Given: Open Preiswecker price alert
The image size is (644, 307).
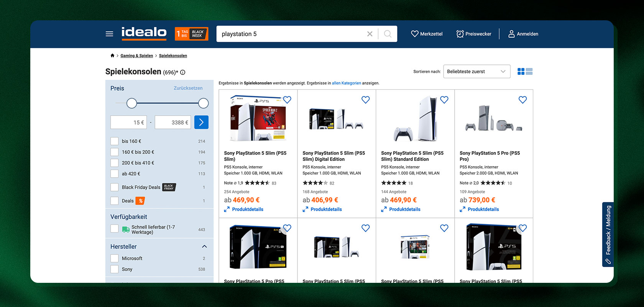Looking at the screenshot, I should [x=473, y=34].
